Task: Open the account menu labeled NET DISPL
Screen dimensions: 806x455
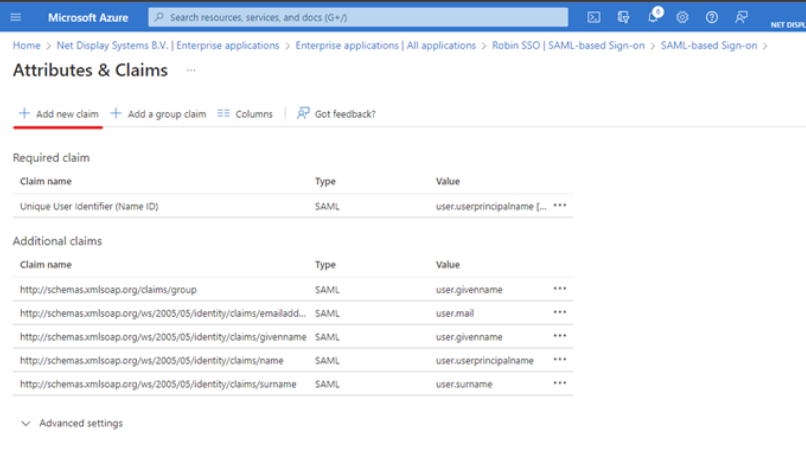Action: point(788,25)
